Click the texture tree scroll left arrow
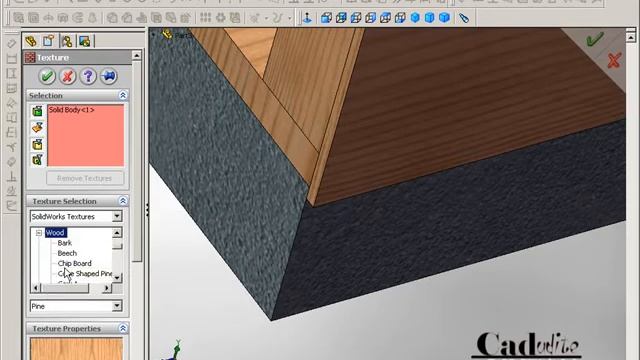Screen dimensions: 640x360 point(36,288)
